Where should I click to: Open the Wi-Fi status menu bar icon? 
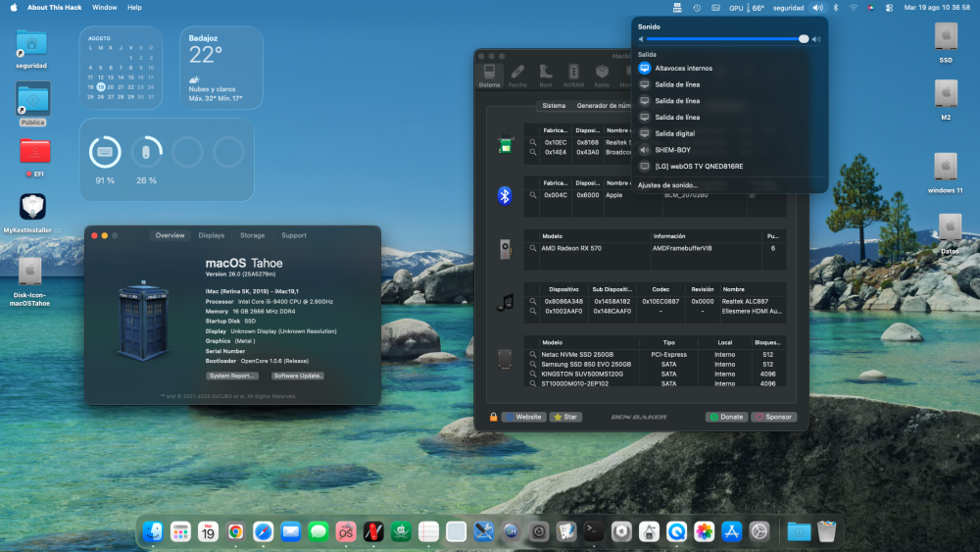pyautogui.click(x=854, y=8)
